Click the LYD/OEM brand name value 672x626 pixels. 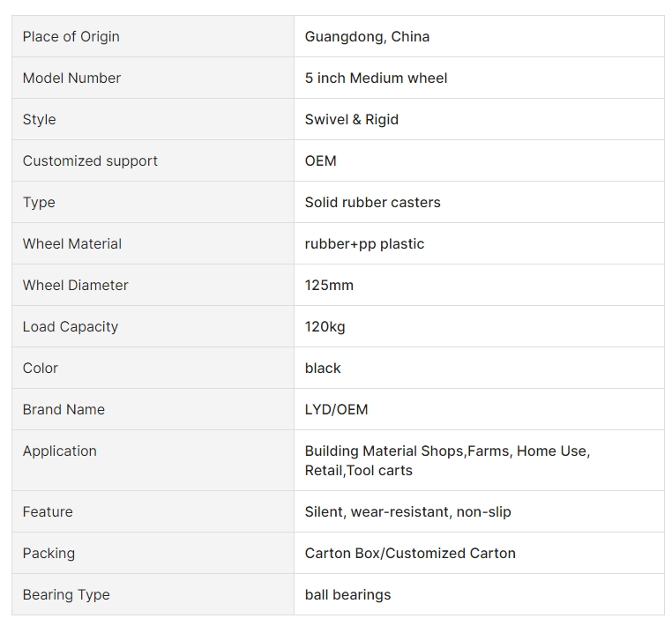[336, 410]
